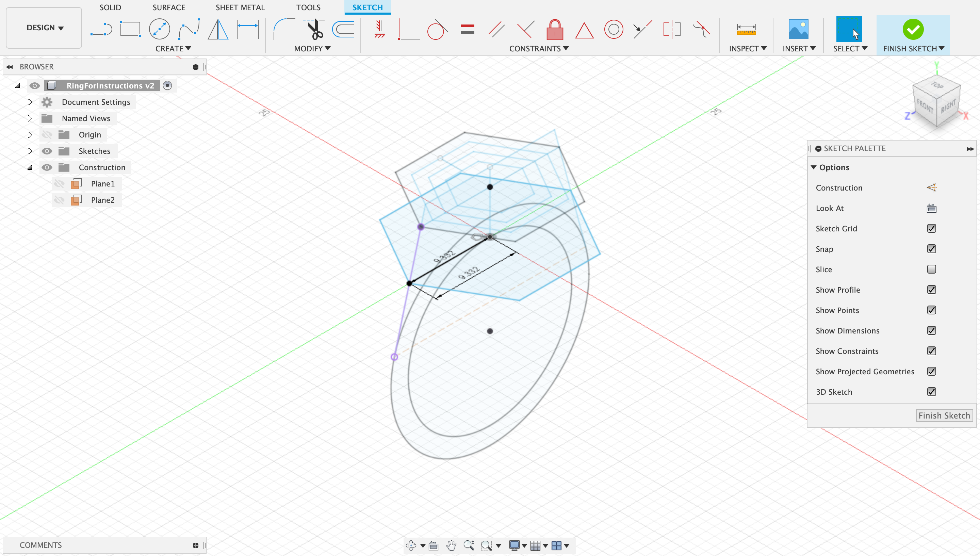Toggle Show Dimensions checkbox

pos(931,330)
